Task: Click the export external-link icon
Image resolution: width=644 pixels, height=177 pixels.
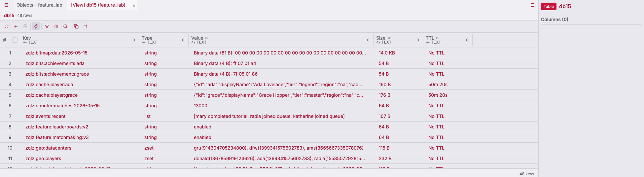Action: click(x=86, y=26)
